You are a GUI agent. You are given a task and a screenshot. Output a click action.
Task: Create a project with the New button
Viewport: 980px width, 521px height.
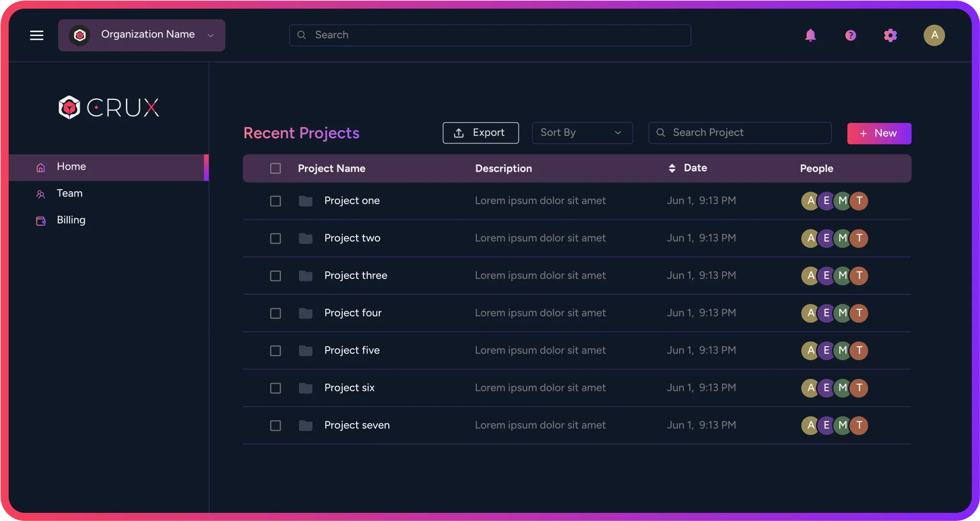tap(879, 133)
